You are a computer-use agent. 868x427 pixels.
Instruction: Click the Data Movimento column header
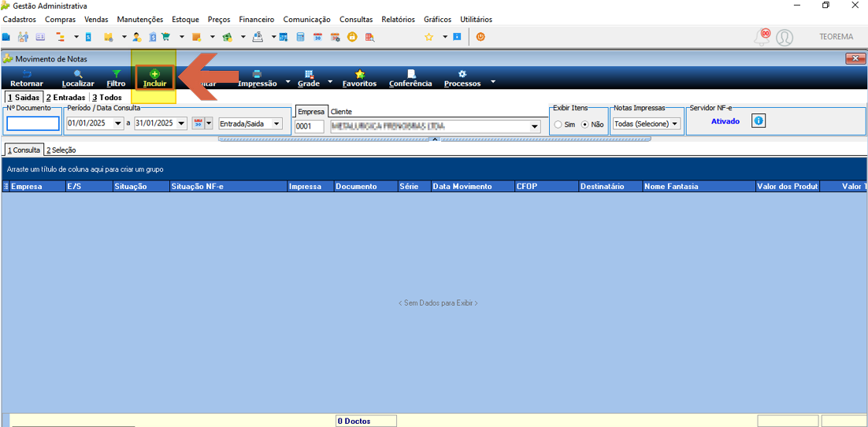tap(473, 187)
